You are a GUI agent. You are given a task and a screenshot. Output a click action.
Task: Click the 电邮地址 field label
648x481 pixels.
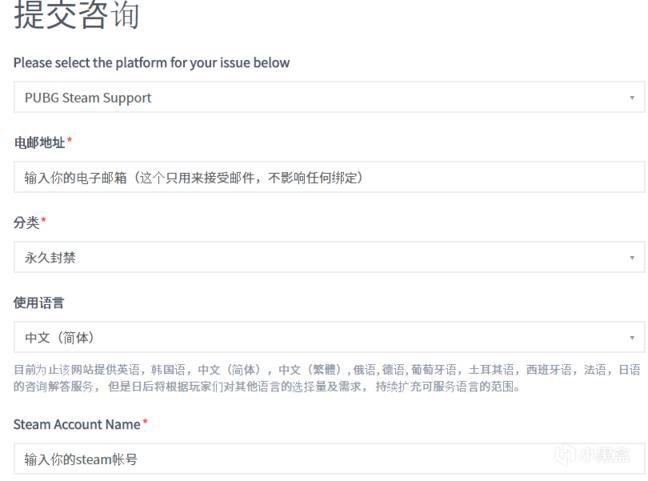pyautogui.click(x=38, y=143)
